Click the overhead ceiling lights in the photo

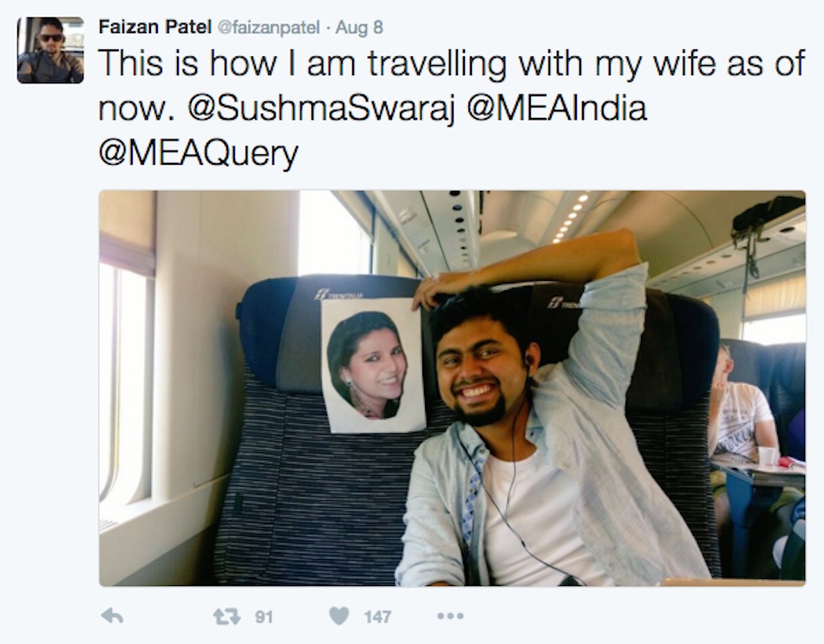pyautogui.click(x=572, y=215)
